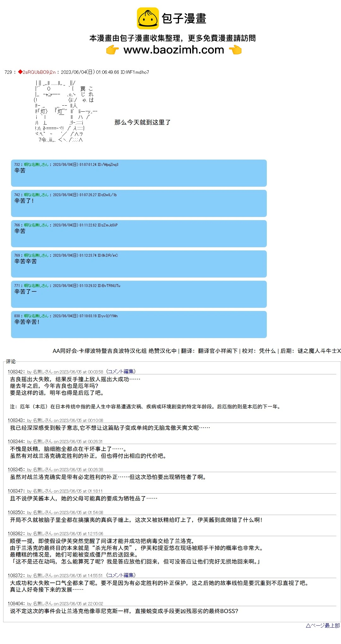Click the name on reply 771

[36, 286]
